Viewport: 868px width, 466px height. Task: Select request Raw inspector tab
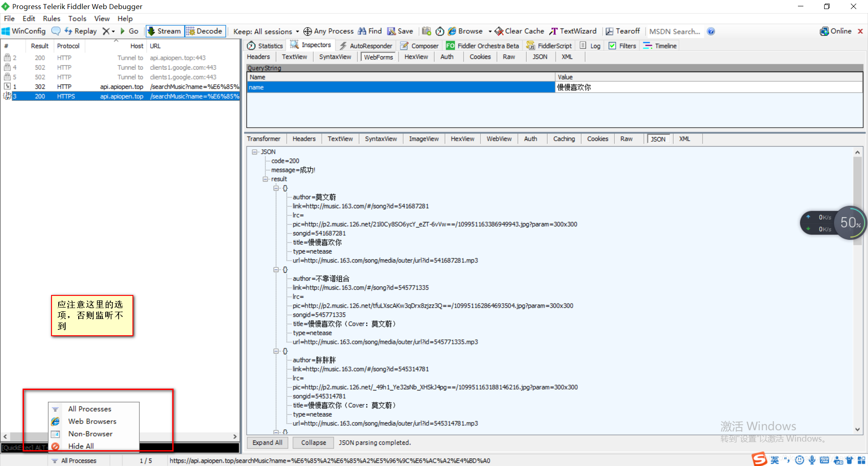tap(509, 57)
